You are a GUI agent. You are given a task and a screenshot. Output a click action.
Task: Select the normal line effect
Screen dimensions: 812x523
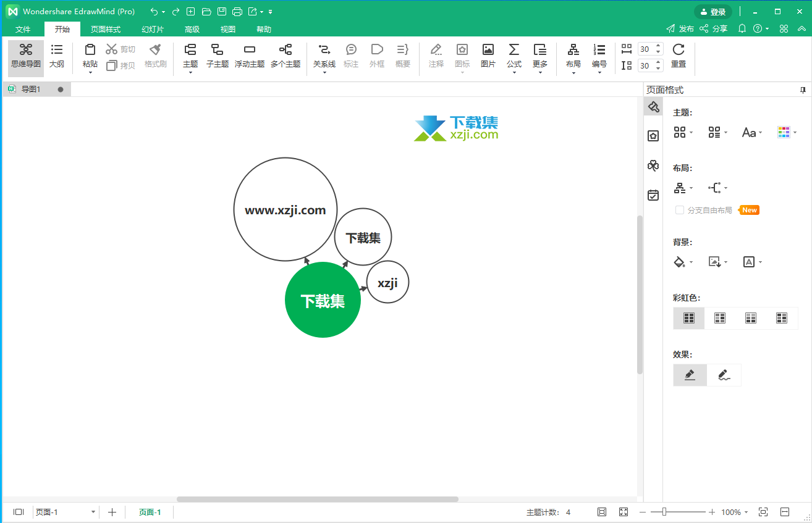coord(690,375)
